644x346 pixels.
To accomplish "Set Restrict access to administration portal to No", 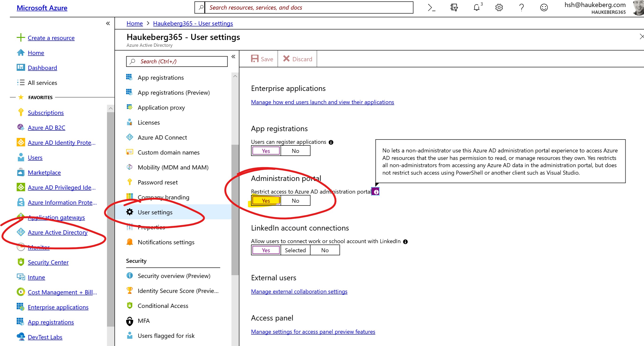I will click(x=295, y=201).
